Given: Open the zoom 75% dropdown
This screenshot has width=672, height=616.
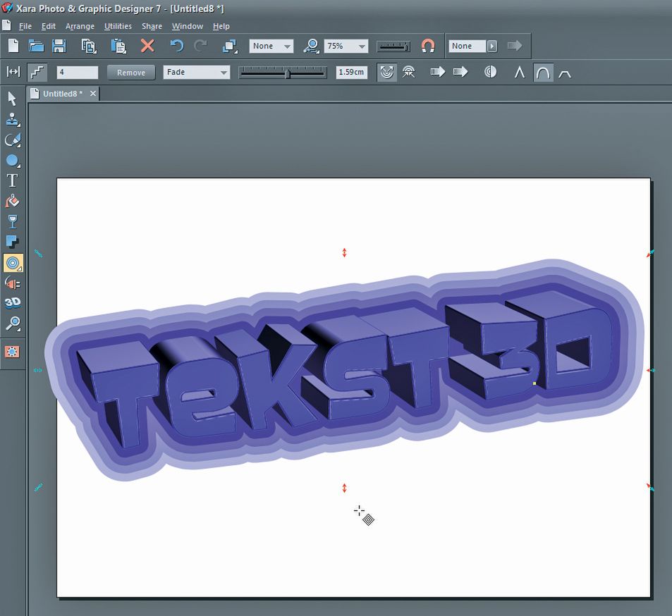Looking at the screenshot, I should pyautogui.click(x=362, y=47).
